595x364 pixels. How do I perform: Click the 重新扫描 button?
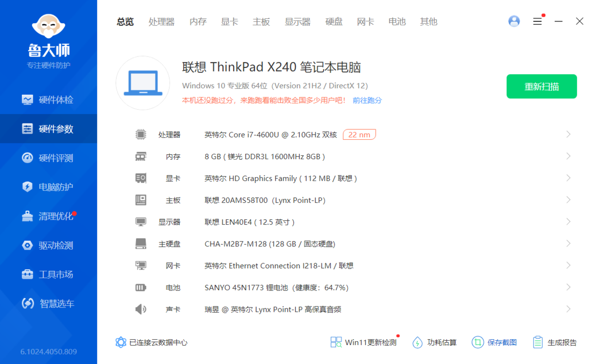click(x=541, y=86)
